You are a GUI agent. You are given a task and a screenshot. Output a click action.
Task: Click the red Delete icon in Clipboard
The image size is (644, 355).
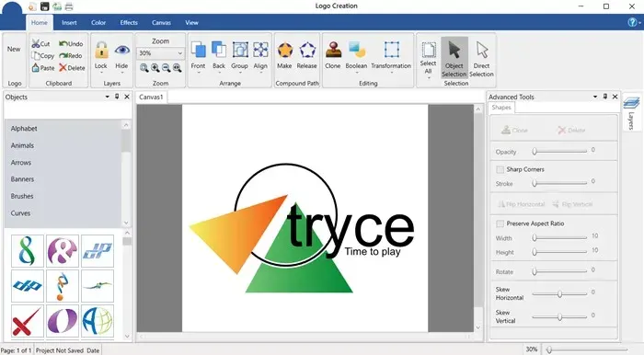click(63, 68)
